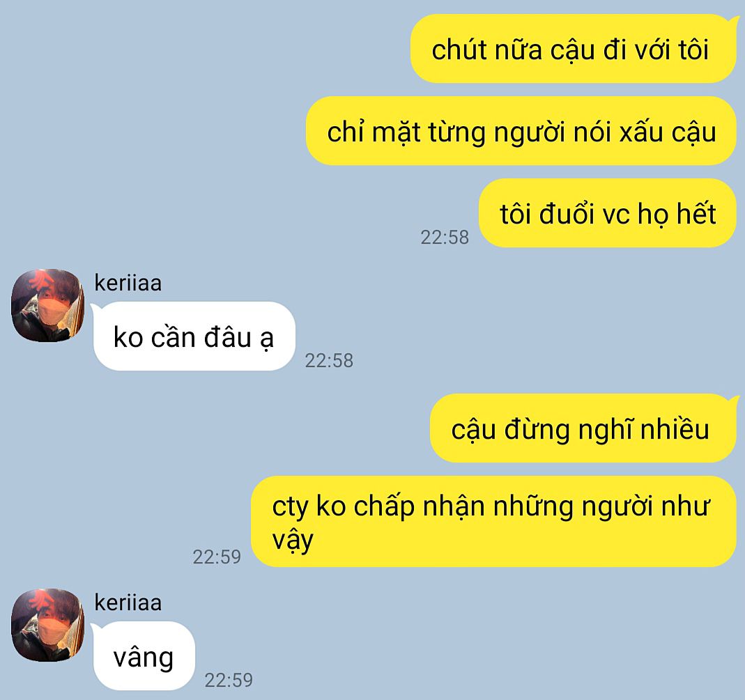Select the 'chút nữa cậu đi với tôi' bubble
Viewport: 745px width, 700px height.
coord(574,49)
